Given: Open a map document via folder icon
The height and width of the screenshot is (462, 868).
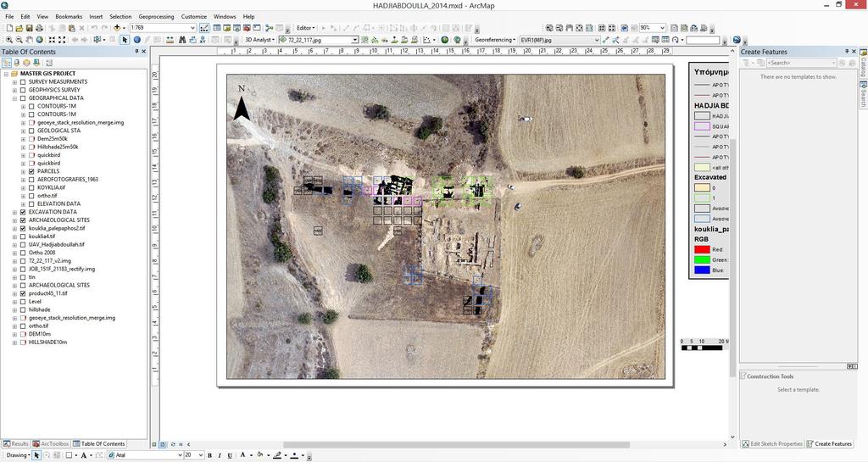Looking at the screenshot, I should (x=19, y=28).
